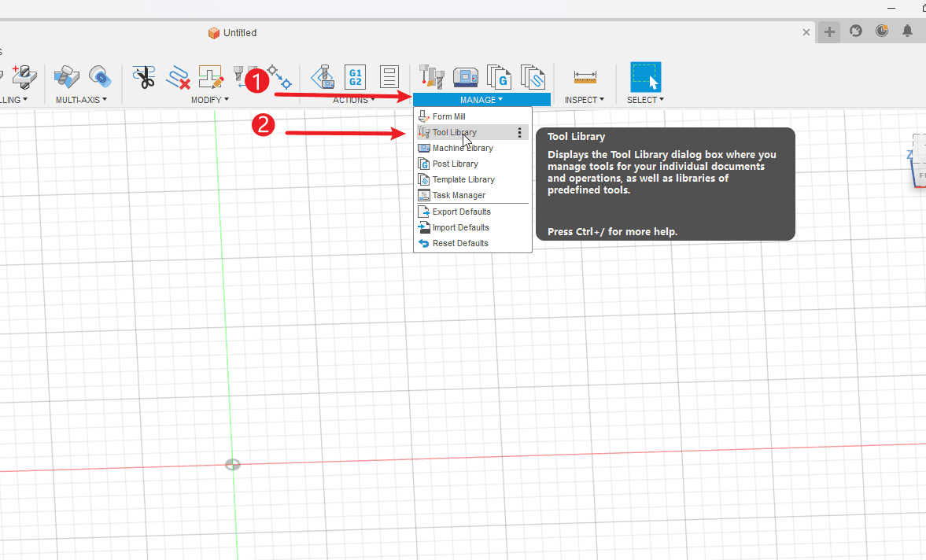Click the setup sheet icon in Actions

(x=389, y=76)
